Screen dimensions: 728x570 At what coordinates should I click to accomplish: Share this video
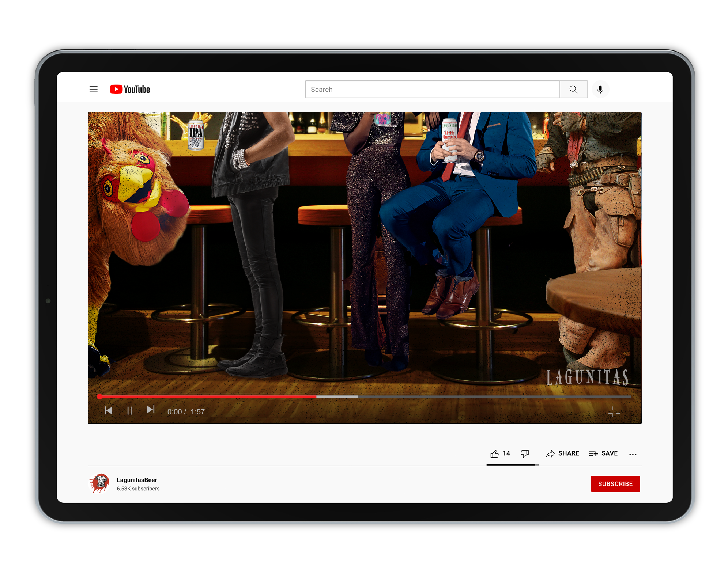tap(562, 453)
